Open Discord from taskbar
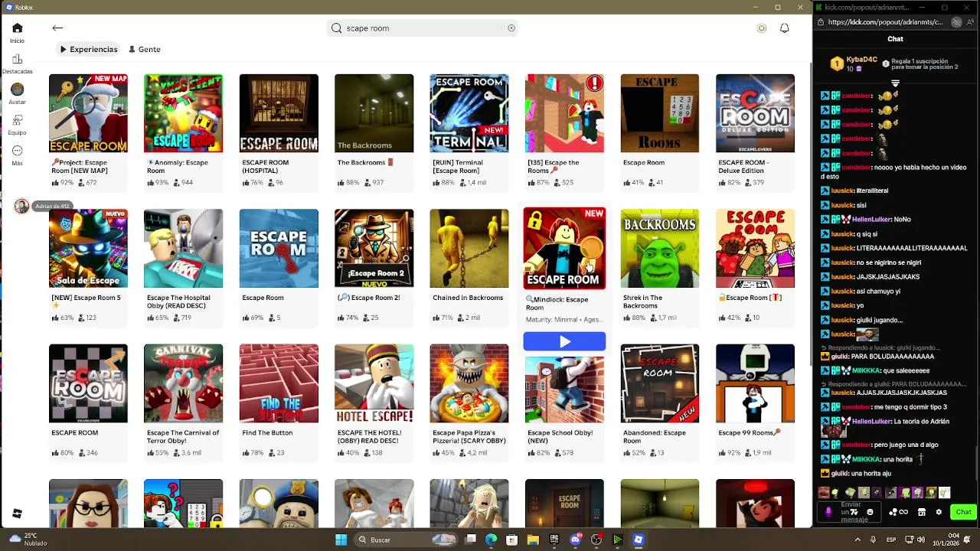980x551 pixels. coord(576,540)
